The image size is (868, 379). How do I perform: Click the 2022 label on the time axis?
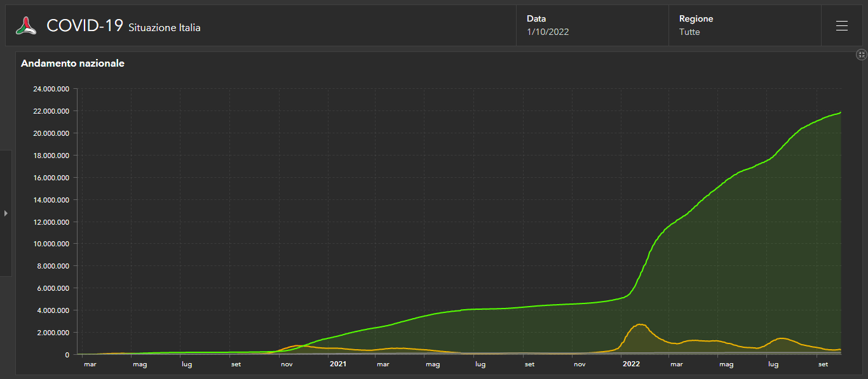[x=631, y=364]
